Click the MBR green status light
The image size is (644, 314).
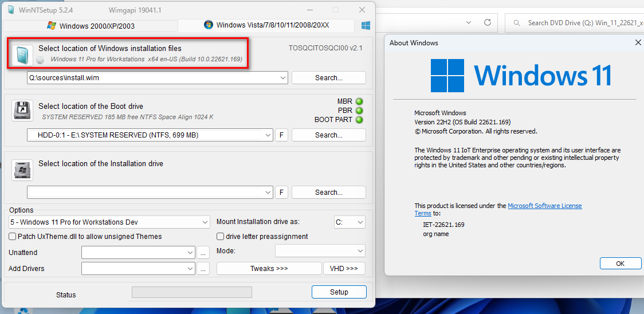pyautogui.click(x=359, y=101)
